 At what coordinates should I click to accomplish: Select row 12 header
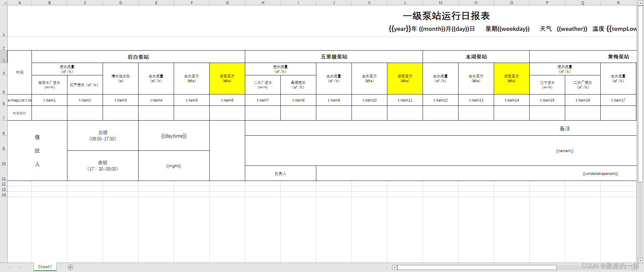point(4,184)
